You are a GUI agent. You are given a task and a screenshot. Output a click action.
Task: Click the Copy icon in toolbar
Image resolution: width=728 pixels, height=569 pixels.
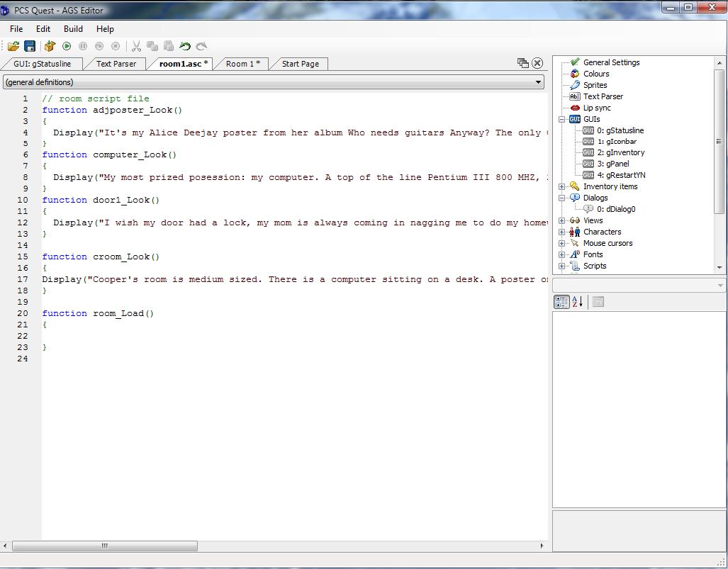pyautogui.click(x=152, y=46)
